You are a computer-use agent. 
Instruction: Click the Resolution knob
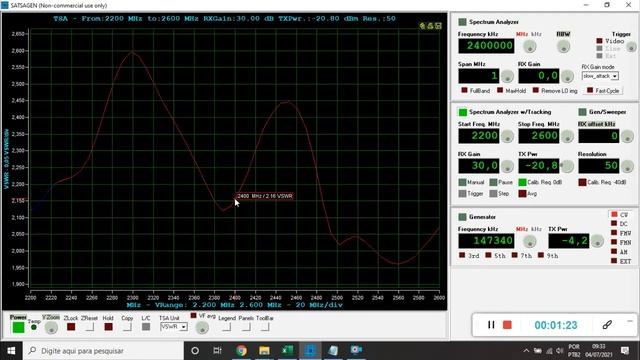[x=627, y=167]
